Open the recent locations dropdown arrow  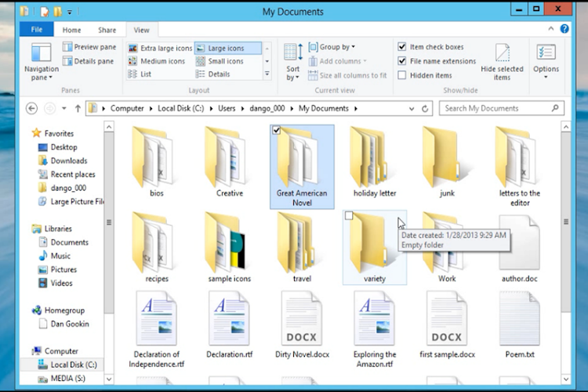(64, 108)
